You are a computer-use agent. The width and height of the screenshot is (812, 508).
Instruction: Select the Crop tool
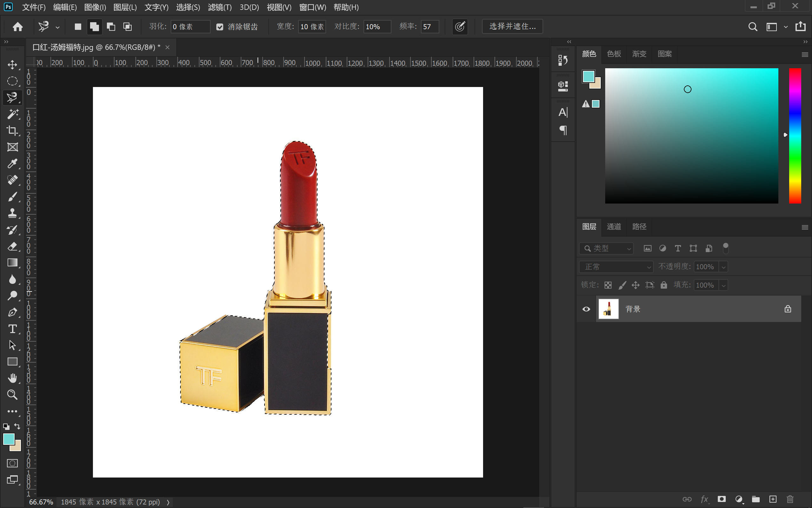[12, 131]
